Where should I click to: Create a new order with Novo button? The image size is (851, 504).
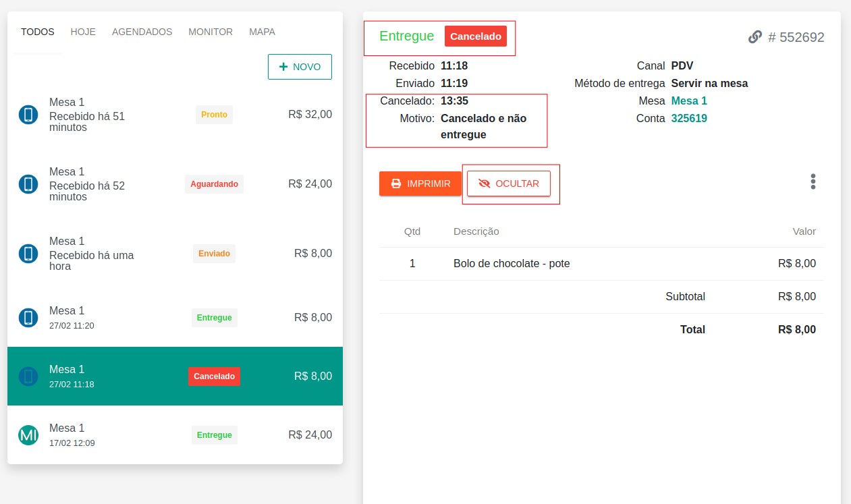click(300, 67)
